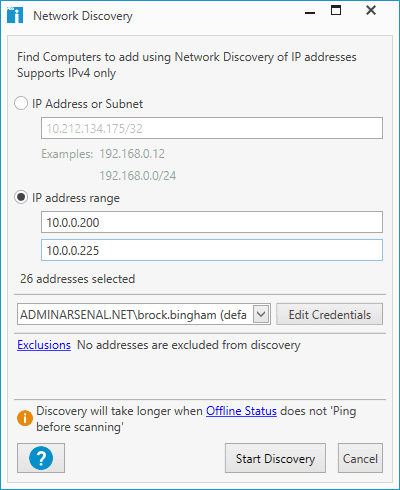Click the starting IP field showing 10.0.0.200

tap(212, 222)
